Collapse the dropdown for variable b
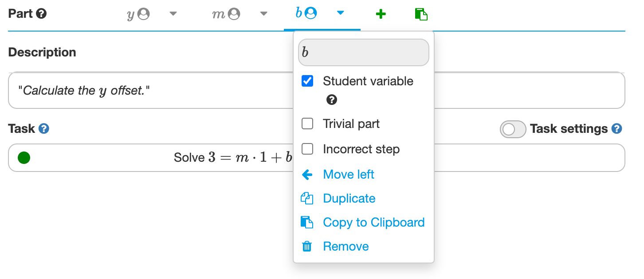The image size is (644, 279). [340, 13]
